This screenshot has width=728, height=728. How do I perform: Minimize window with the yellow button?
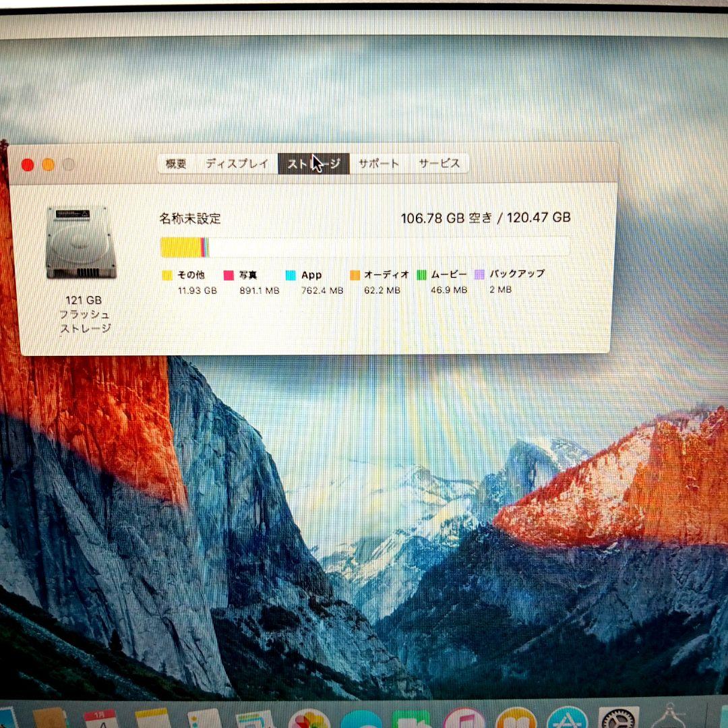click(49, 165)
